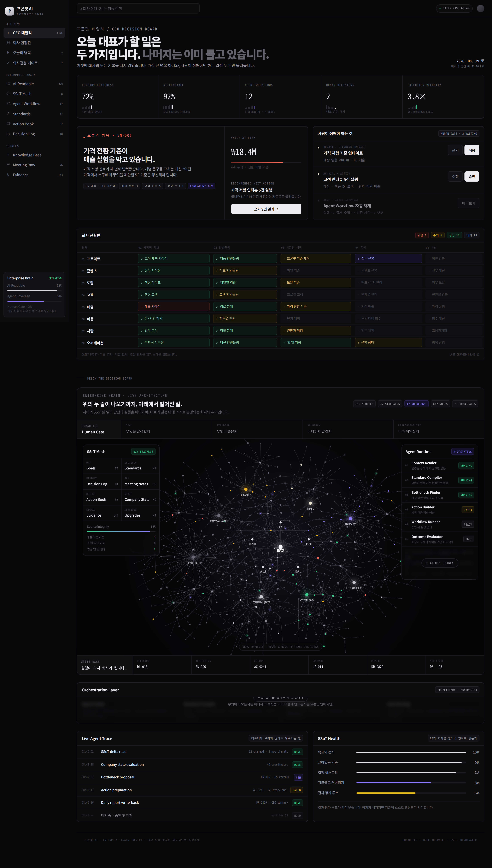The height and width of the screenshot is (868, 492).
Task: Click the 워크플로 커버리지 health bar
Action: click(411, 783)
